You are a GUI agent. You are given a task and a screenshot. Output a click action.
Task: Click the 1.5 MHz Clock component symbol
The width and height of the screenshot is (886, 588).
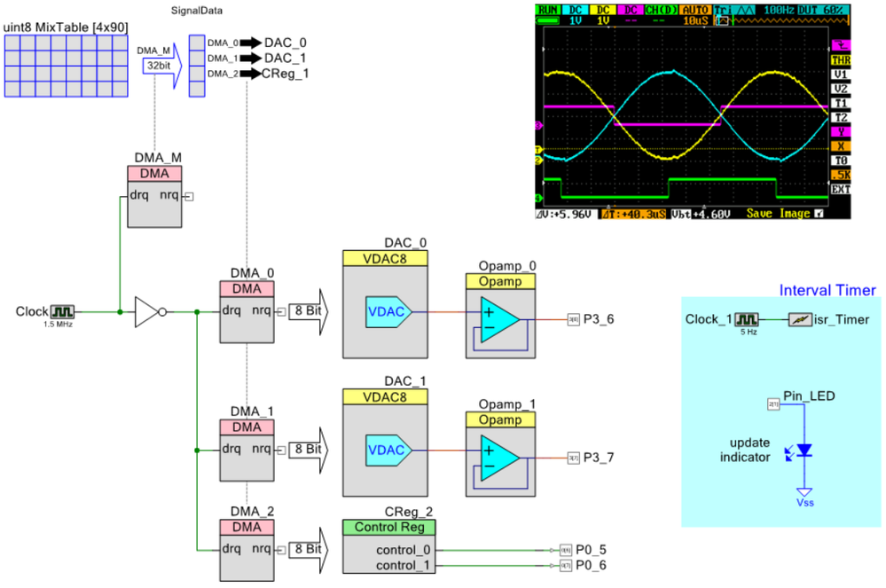coord(63,312)
